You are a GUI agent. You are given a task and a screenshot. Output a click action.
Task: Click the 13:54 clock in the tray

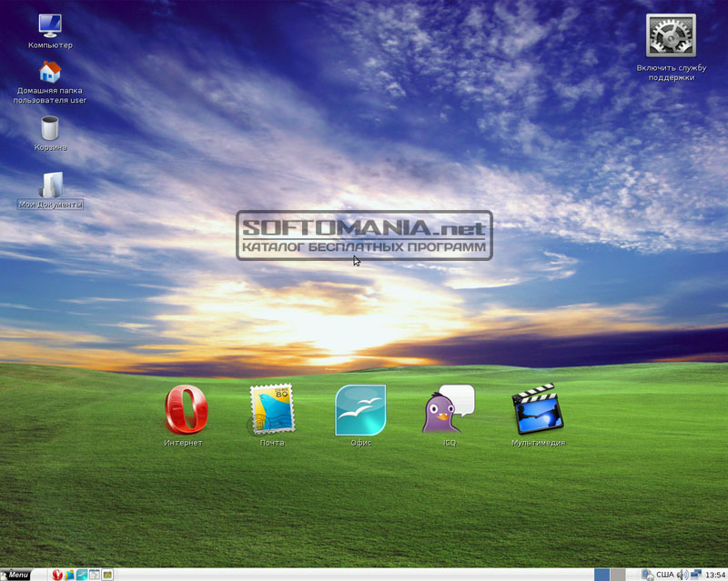714,575
